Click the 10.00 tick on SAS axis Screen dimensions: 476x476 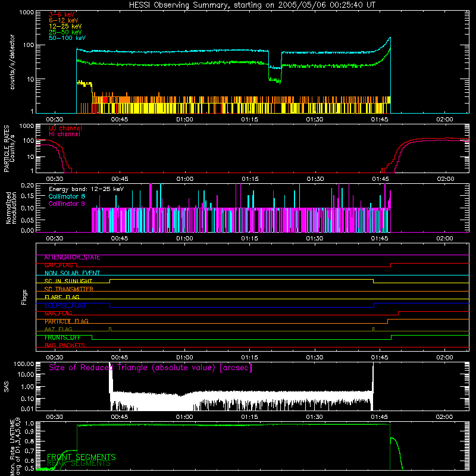coord(26,374)
